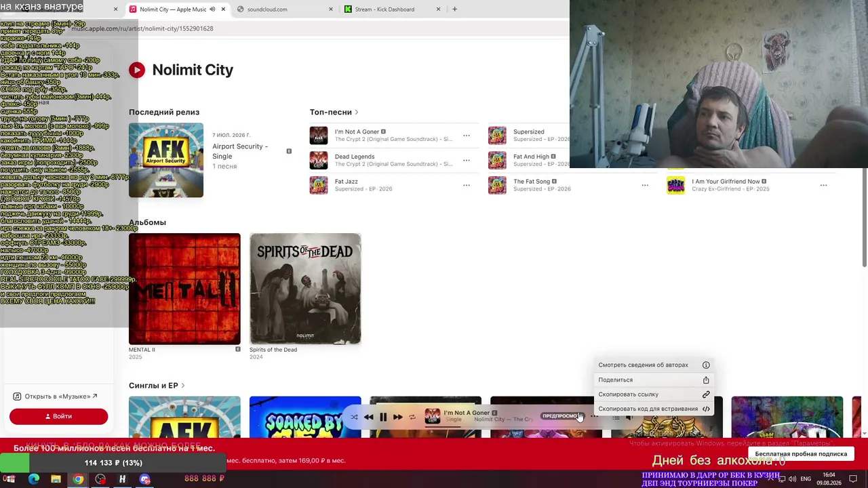This screenshot has height=488, width=868.
Task: Play Fat Jazz from top songs
Action: pos(319,185)
